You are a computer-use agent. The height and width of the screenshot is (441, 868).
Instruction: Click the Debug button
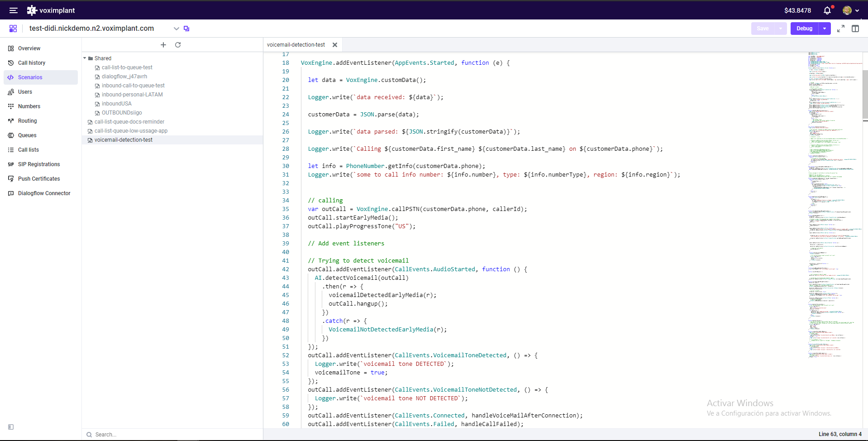(x=804, y=29)
